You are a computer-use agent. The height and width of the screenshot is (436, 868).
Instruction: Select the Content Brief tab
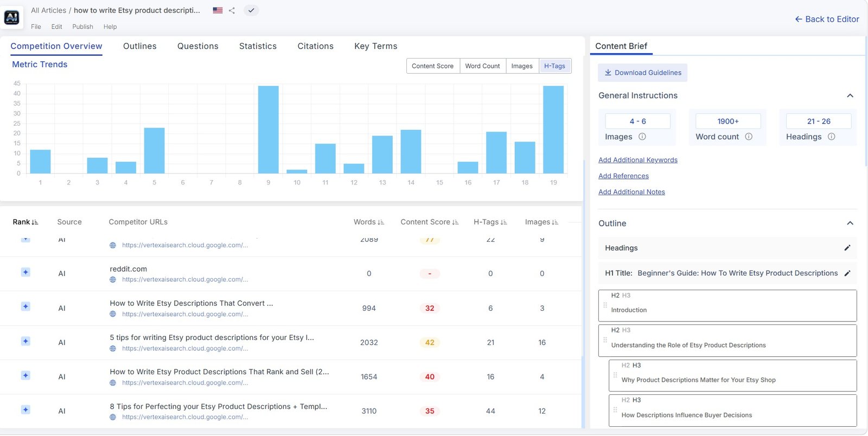(x=621, y=46)
